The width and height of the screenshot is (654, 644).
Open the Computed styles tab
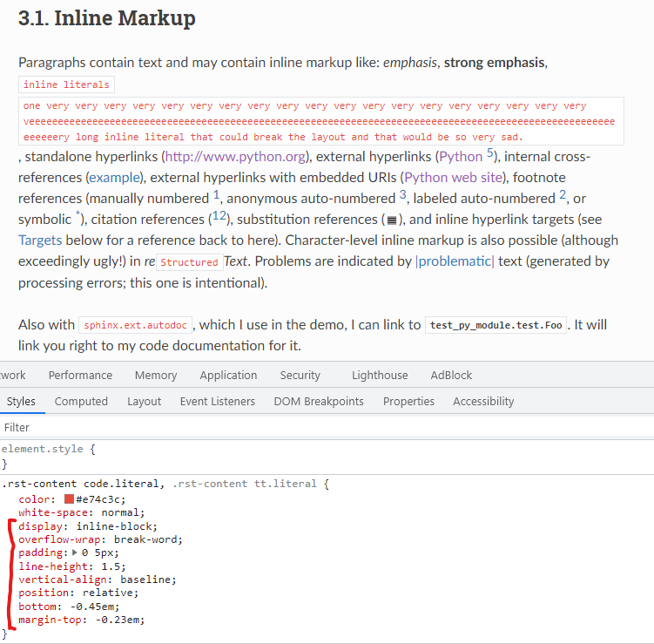click(x=81, y=401)
